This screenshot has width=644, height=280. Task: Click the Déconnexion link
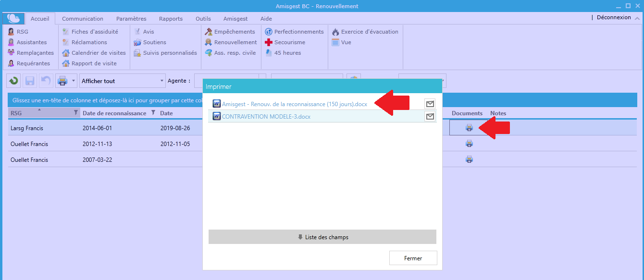click(x=614, y=17)
